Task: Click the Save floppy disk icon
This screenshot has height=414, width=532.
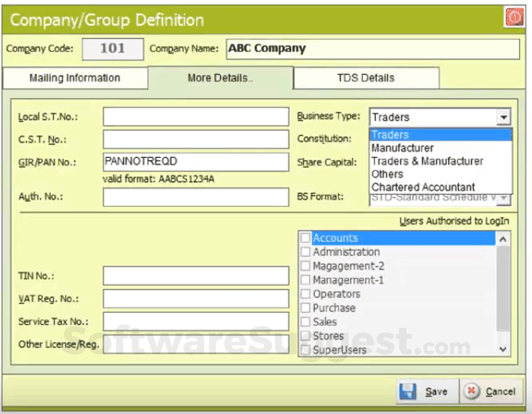Action: coord(408,391)
